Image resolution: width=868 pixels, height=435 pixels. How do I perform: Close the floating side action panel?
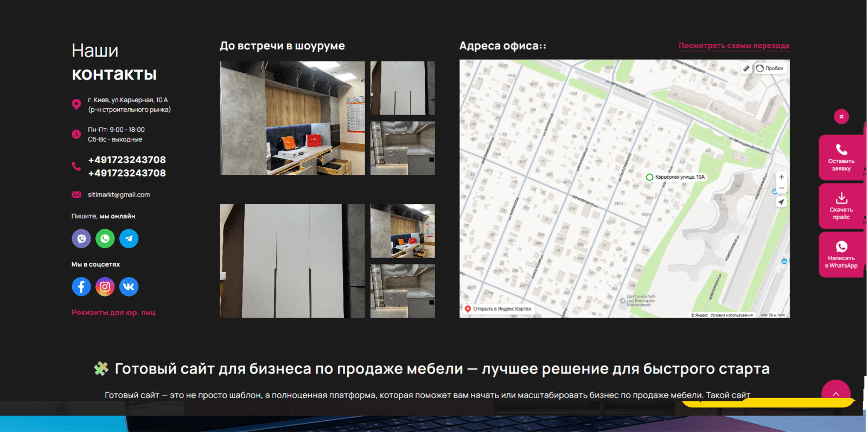pos(841,117)
